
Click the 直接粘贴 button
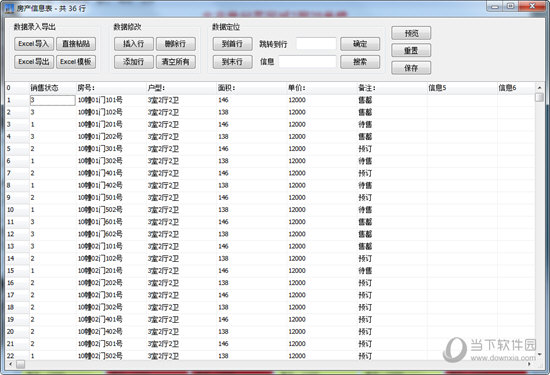(76, 44)
